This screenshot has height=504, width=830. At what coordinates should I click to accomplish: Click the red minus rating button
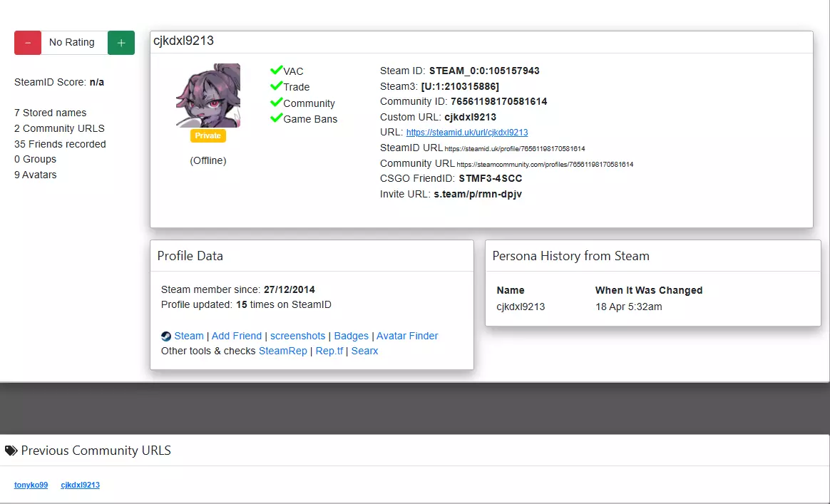28,42
